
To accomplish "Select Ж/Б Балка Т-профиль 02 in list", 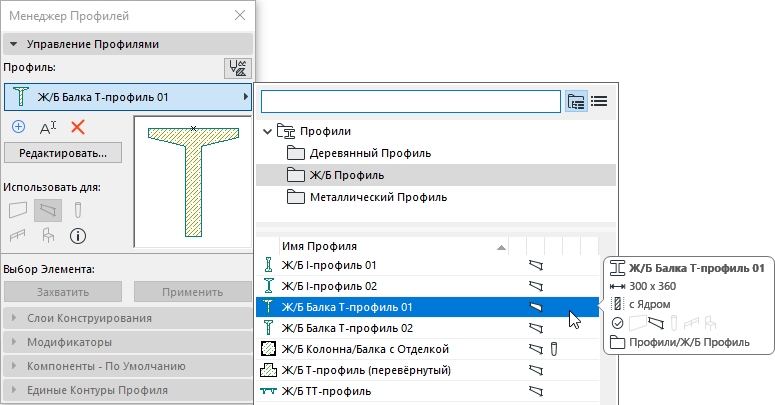I will [428, 328].
